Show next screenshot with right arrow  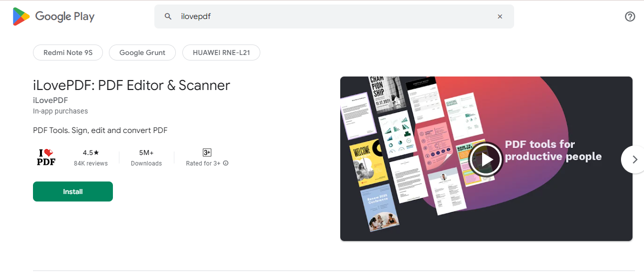(x=634, y=159)
